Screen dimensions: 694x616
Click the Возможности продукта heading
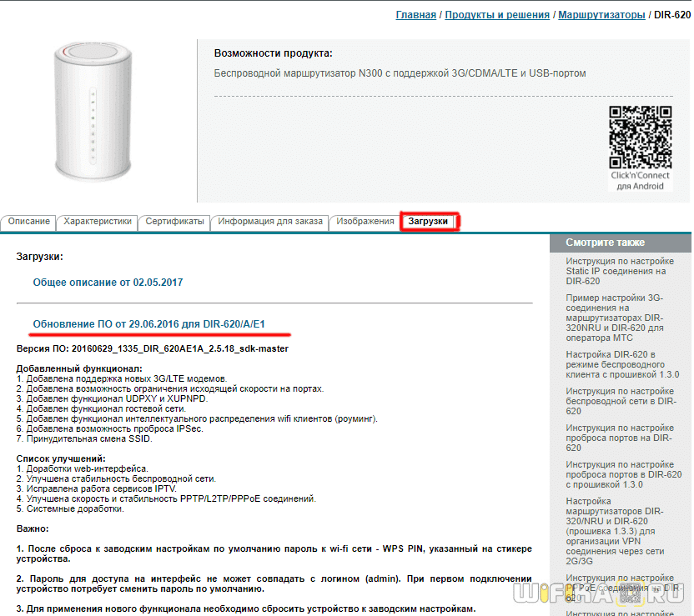pyautogui.click(x=273, y=53)
